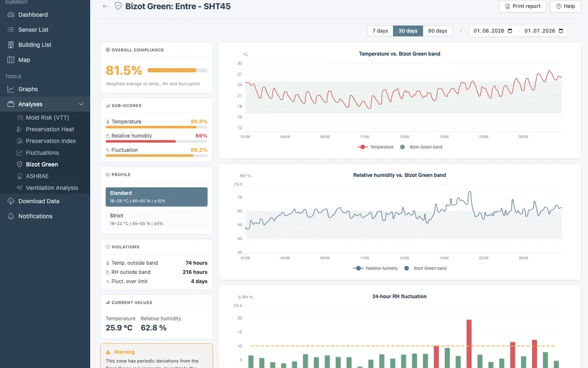Toggle Bizot Green band in temperature chart legend
This screenshot has height=368, width=588.
point(421,147)
